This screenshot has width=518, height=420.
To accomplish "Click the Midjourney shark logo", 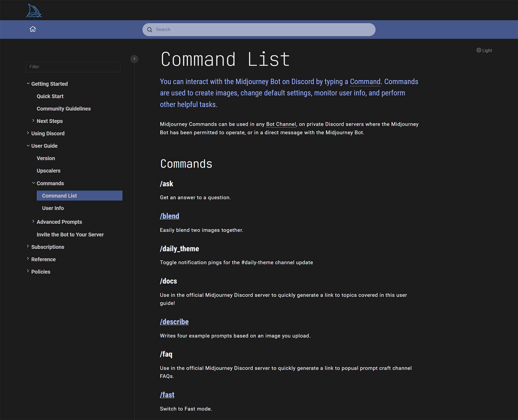I will point(34,10).
